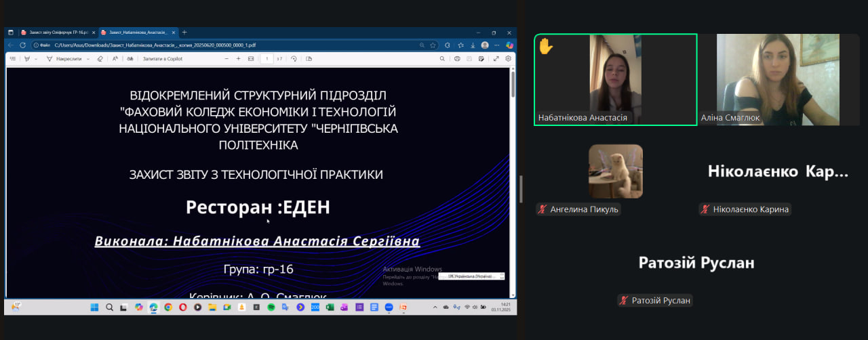The image size is (868, 340).
Task: Enter full screen view of PDF
Action: pyautogui.click(x=496, y=59)
